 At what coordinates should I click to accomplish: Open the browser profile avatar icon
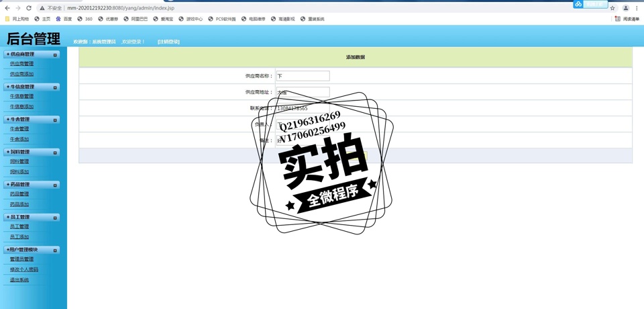pyautogui.click(x=626, y=8)
